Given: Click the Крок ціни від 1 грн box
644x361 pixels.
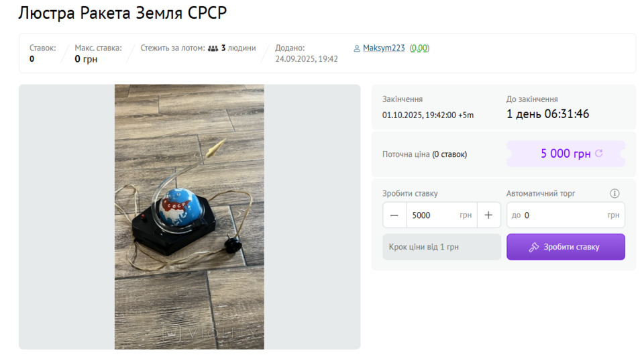Looking at the screenshot, I should 441,247.
